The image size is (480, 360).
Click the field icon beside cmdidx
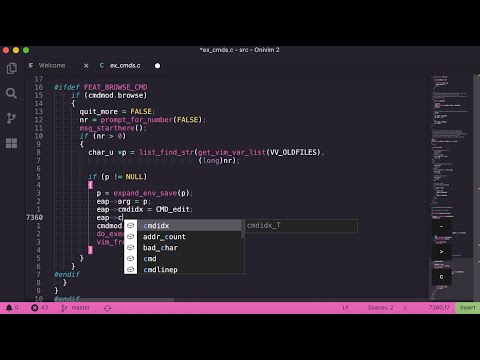131,226
